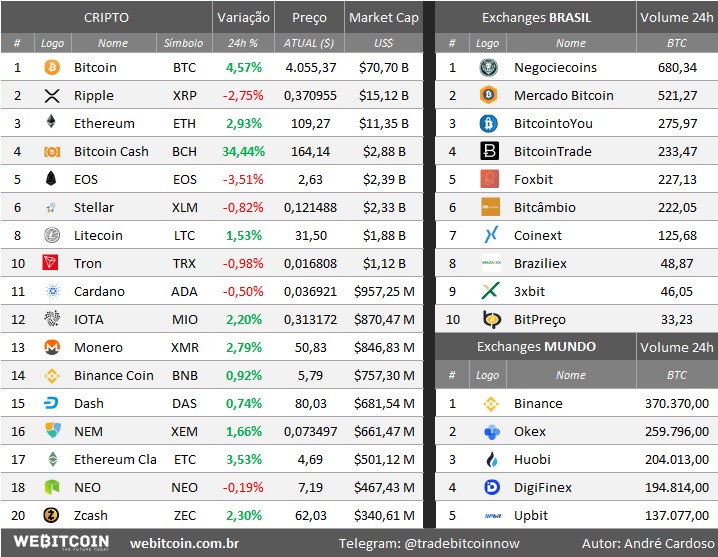This screenshot has height=557, width=718.
Task: Click the Exchanges MUNDO header
Action: (x=536, y=347)
